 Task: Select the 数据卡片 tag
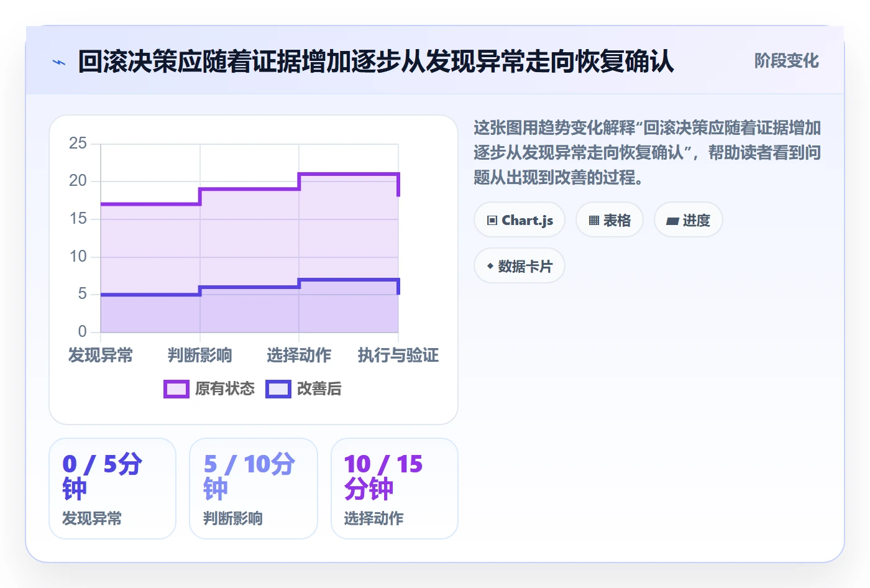[x=520, y=265]
